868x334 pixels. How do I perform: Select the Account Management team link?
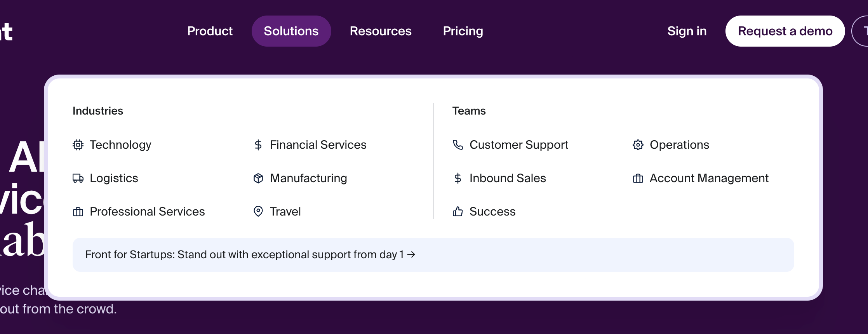(709, 178)
